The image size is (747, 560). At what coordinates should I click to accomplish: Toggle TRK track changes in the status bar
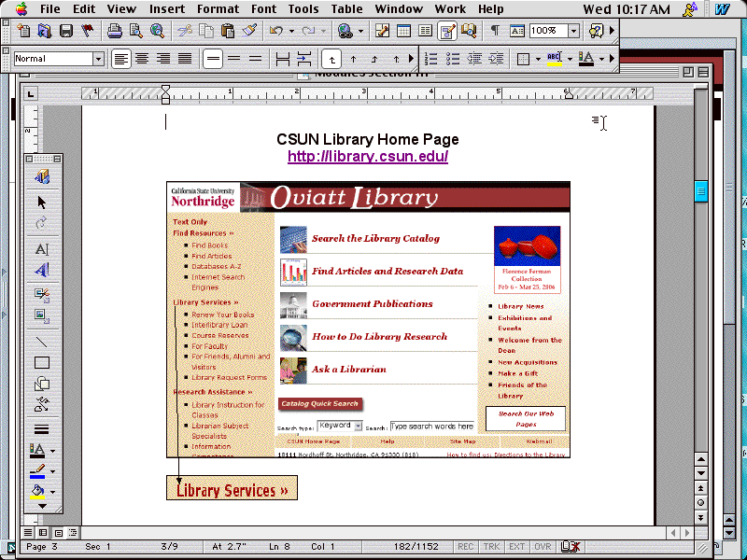click(491, 547)
